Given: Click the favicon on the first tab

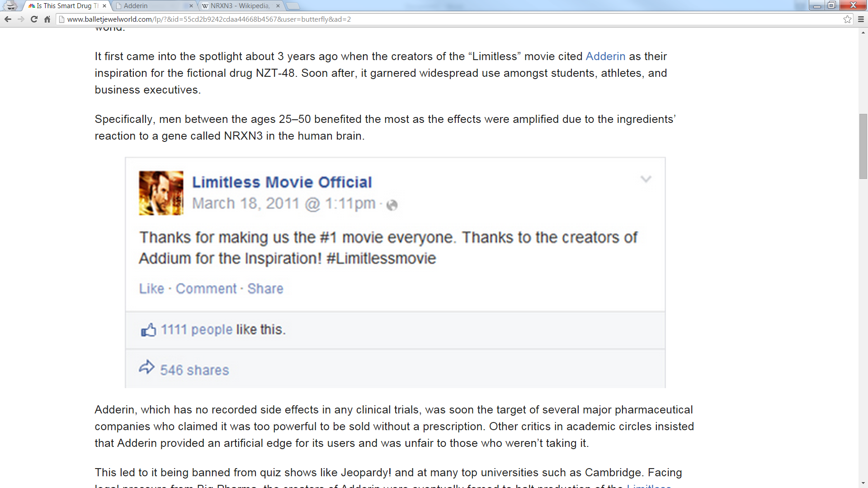Looking at the screenshot, I should (32, 6).
